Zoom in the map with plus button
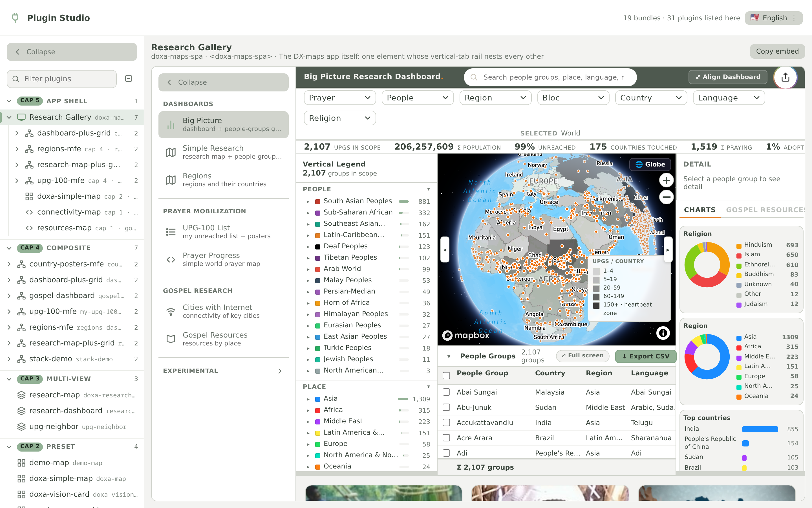The height and width of the screenshot is (508, 812). 666,180
